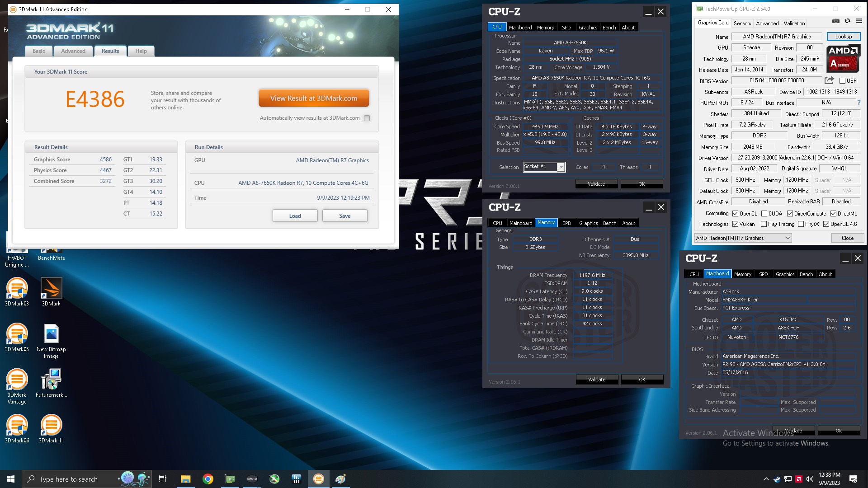Click the Windows taskbar search box

[86, 479]
